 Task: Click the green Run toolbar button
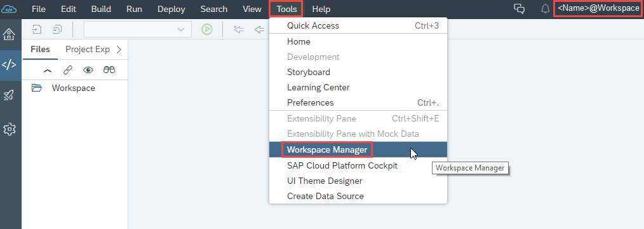(207, 29)
